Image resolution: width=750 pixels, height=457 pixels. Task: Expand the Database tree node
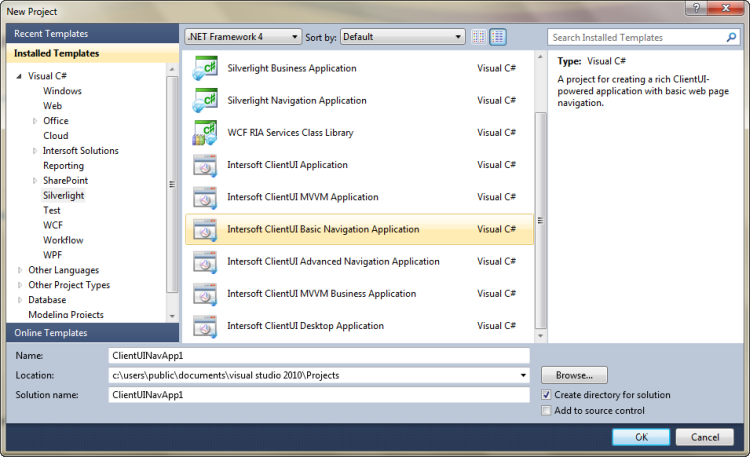20,300
